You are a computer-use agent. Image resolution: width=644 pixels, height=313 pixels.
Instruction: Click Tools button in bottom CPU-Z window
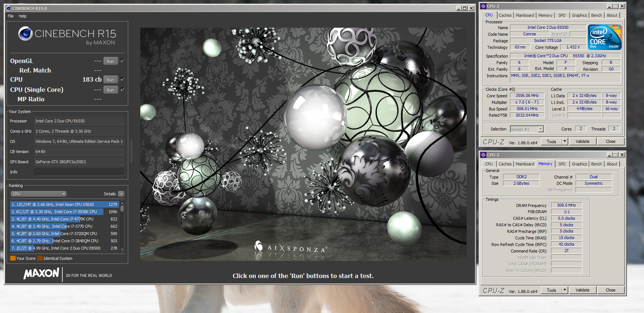pos(551,290)
